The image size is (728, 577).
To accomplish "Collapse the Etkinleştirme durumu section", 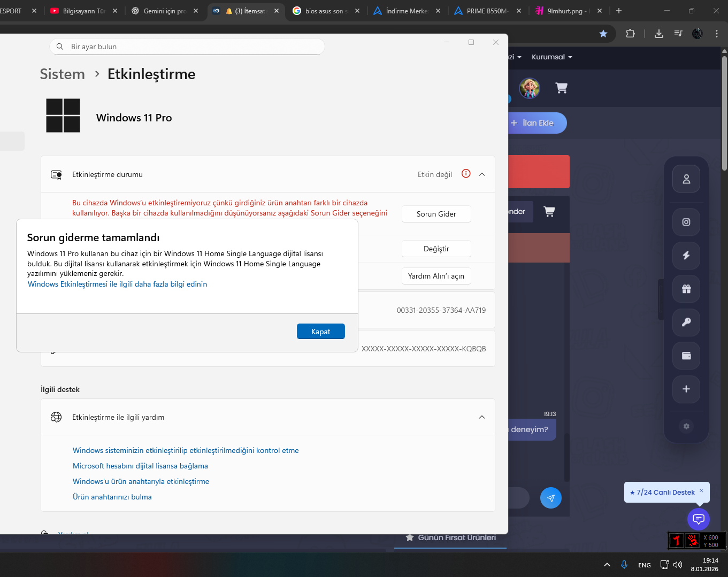I will 482,174.
